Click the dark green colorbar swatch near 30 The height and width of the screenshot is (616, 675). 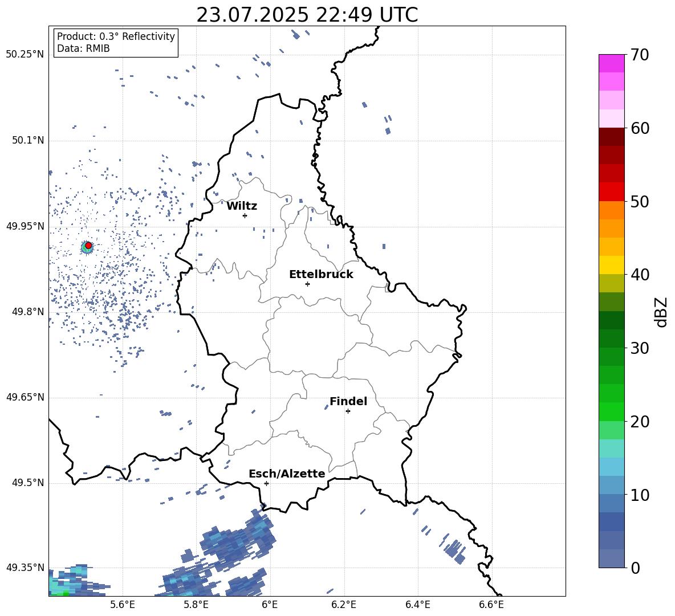(x=611, y=338)
